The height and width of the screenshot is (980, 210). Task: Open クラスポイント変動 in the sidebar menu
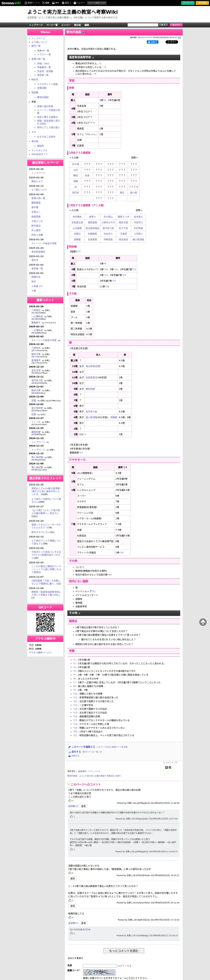47,84
